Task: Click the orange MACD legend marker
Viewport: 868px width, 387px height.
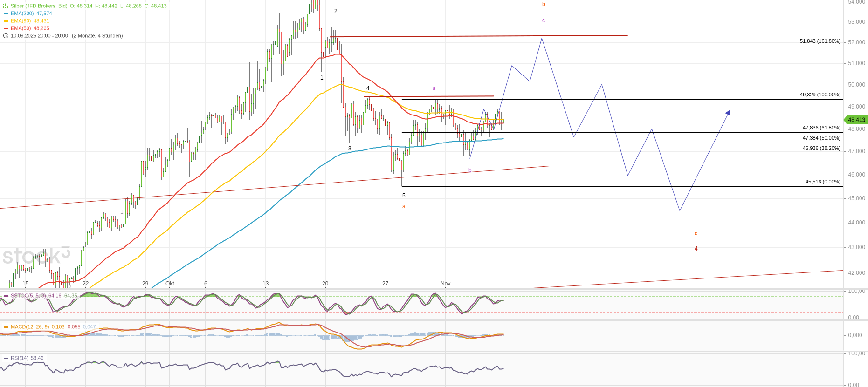Action: (6, 327)
